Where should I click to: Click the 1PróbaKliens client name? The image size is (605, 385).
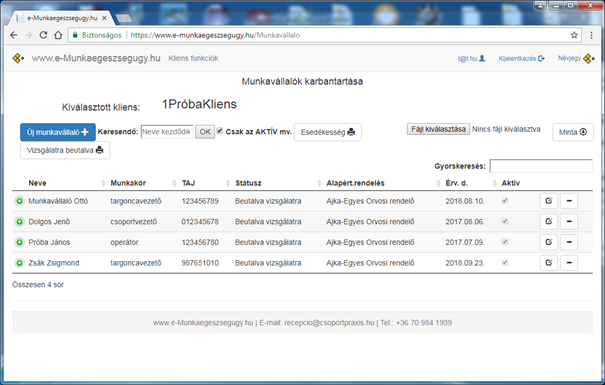point(199,104)
